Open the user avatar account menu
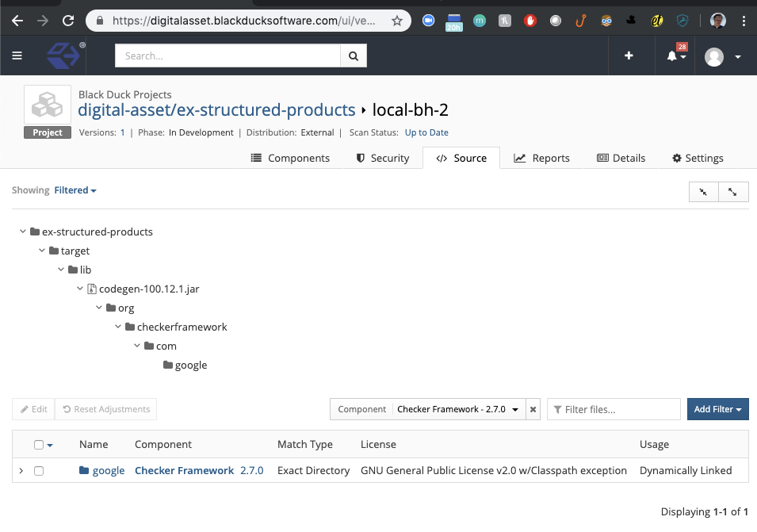This screenshot has height=532, width=757. click(713, 55)
